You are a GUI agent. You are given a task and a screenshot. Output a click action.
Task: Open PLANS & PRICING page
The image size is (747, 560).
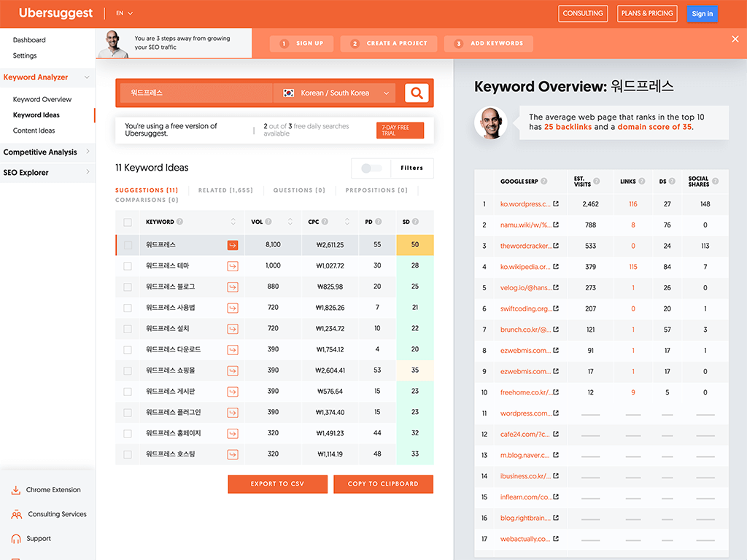tap(647, 13)
